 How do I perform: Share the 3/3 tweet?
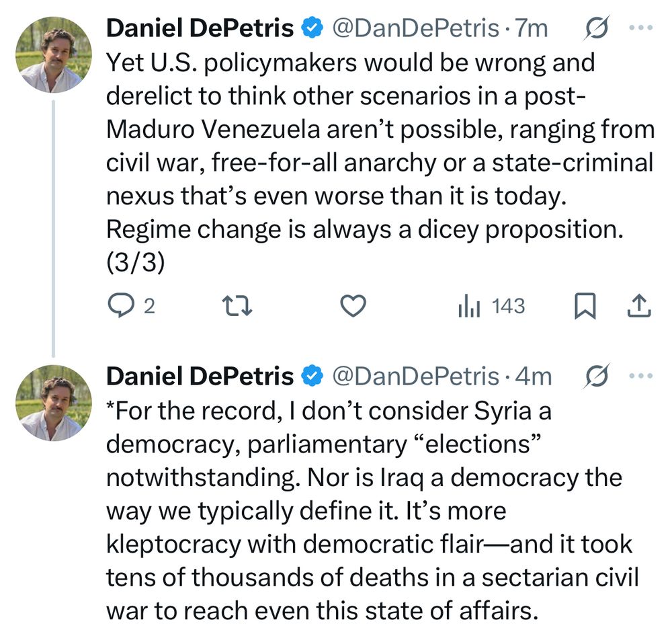639,307
